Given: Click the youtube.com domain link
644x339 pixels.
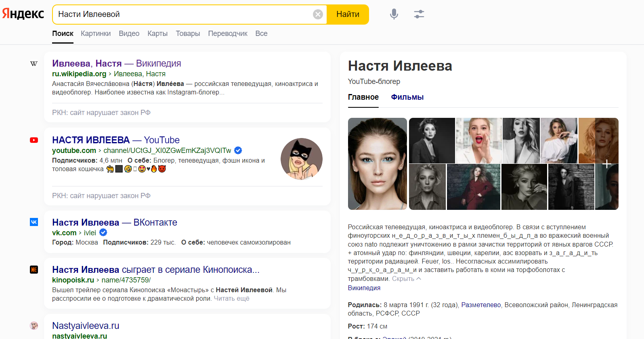Looking at the screenshot, I should click(x=74, y=151).
